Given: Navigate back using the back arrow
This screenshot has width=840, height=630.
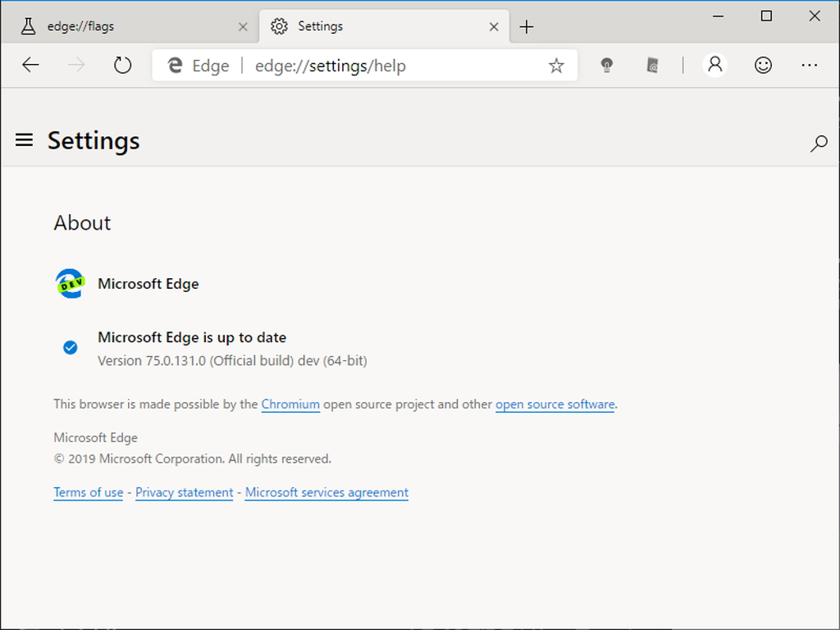Looking at the screenshot, I should (30, 65).
